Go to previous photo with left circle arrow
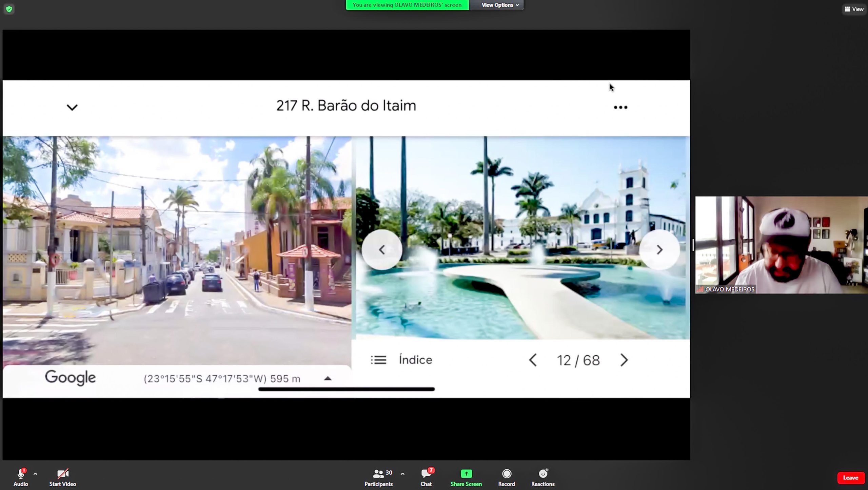The height and width of the screenshot is (490, 868). point(382,250)
